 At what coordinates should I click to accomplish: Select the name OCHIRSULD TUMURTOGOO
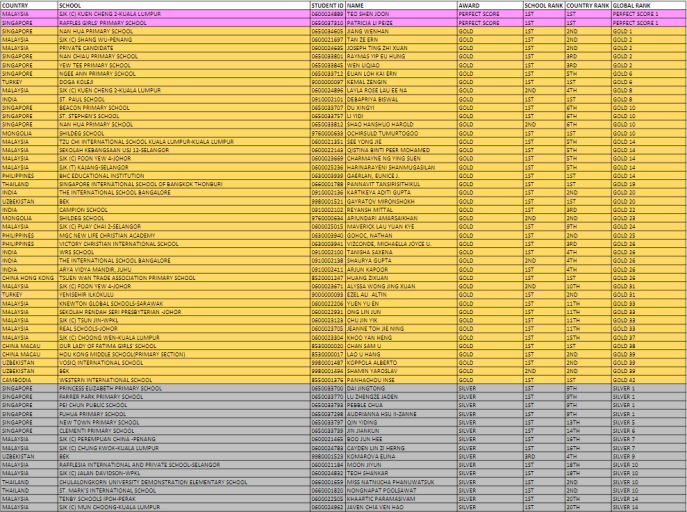point(401,133)
